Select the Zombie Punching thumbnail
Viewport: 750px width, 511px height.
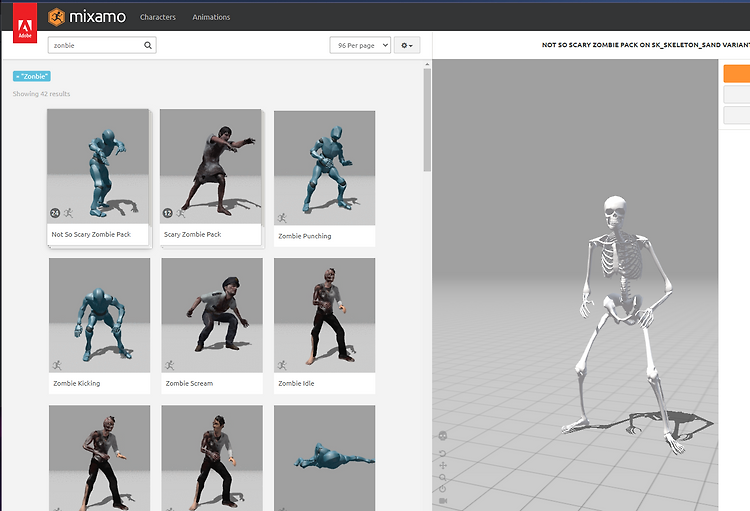click(324, 168)
